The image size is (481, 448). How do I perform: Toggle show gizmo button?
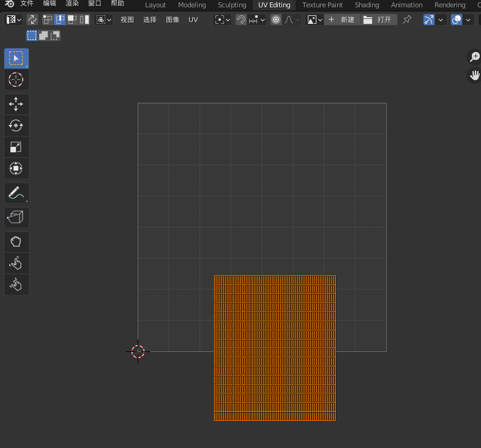(429, 20)
